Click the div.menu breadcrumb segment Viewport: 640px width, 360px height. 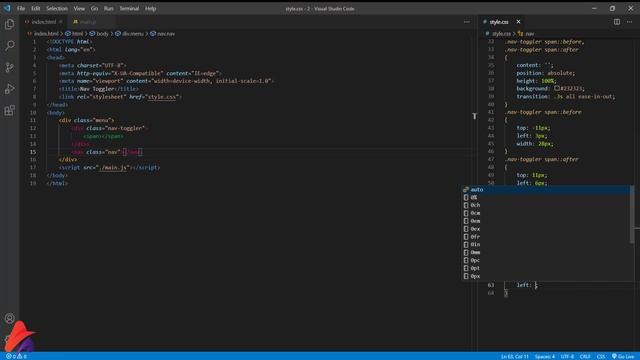click(x=132, y=34)
